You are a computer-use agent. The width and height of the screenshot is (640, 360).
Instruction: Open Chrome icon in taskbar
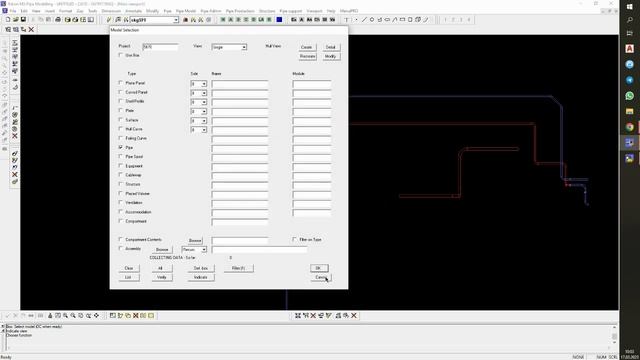click(629, 127)
